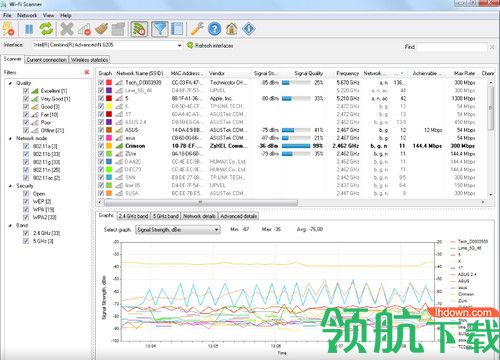
Task: Click the blue notebook panel toolbar icon
Action: [x=177, y=29]
